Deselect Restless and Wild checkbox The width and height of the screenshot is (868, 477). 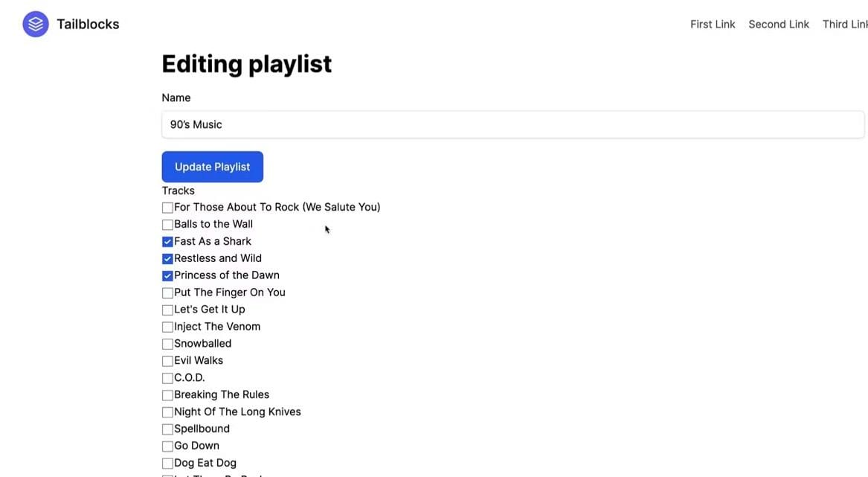coord(167,259)
